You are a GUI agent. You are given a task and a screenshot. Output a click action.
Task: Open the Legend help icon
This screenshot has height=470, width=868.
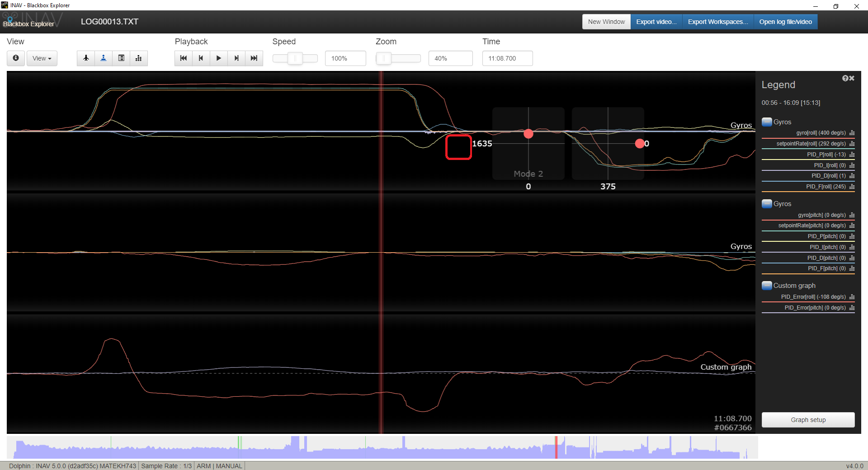pyautogui.click(x=845, y=78)
